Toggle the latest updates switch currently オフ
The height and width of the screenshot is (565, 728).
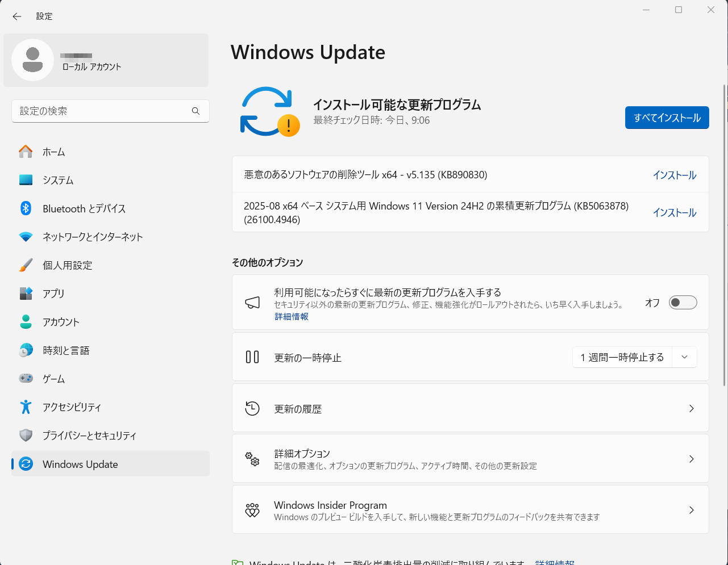point(683,303)
